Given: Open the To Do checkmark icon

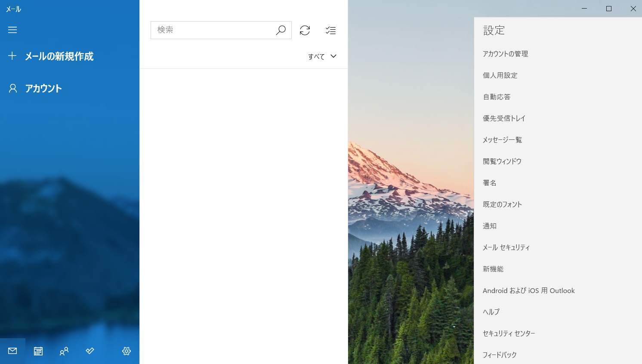Looking at the screenshot, I should tap(90, 351).
